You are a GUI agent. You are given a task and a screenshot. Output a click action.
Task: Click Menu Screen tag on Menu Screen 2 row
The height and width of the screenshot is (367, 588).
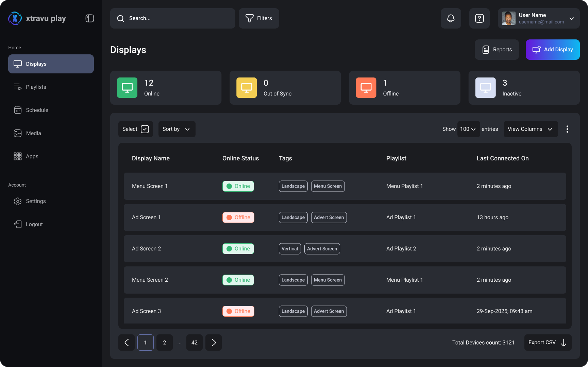pyautogui.click(x=328, y=280)
